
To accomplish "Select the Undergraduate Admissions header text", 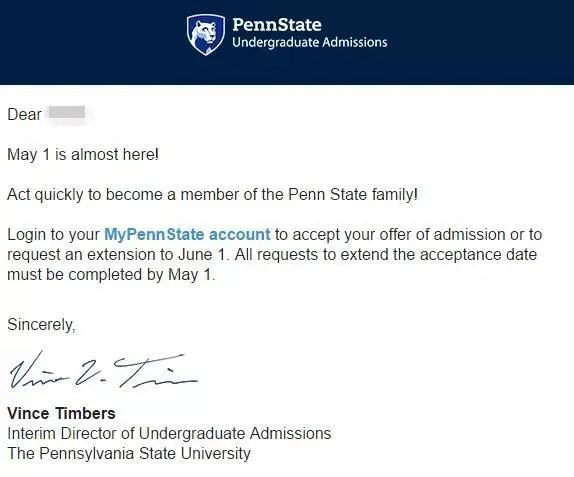I will [x=309, y=42].
